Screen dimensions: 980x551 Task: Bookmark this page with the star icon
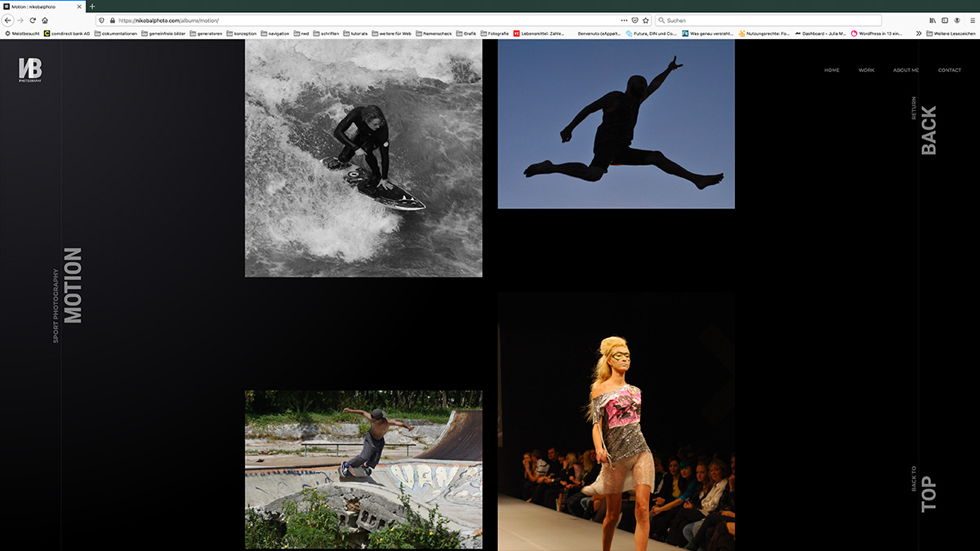pyautogui.click(x=646, y=20)
